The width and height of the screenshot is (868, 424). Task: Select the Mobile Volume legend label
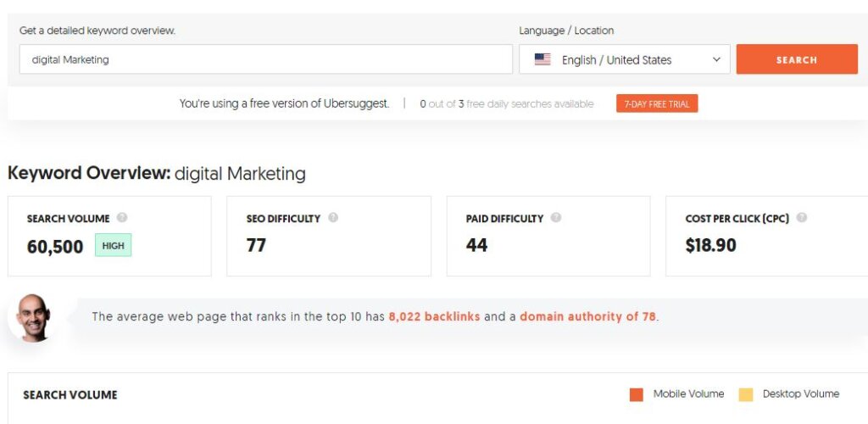point(688,394)
